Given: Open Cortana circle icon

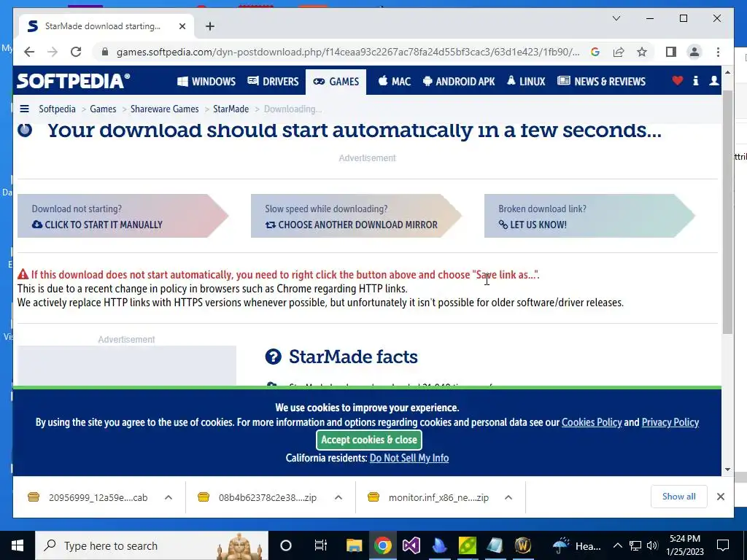Looking at the screenshot, I should click(x=286, y=545).
